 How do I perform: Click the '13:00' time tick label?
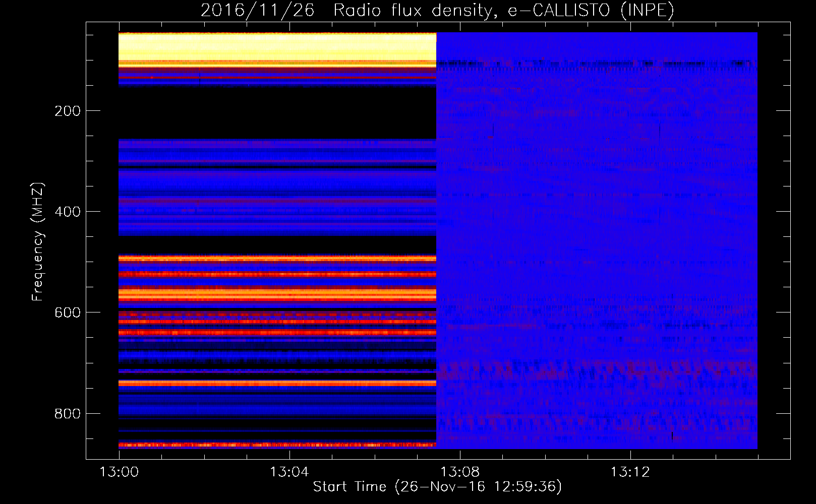click(x=119, y=472)
